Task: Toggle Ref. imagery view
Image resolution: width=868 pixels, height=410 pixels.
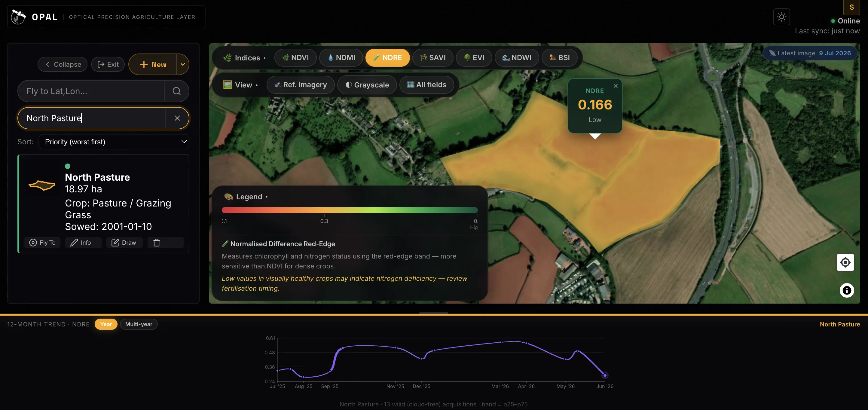Action: (301, 85)
